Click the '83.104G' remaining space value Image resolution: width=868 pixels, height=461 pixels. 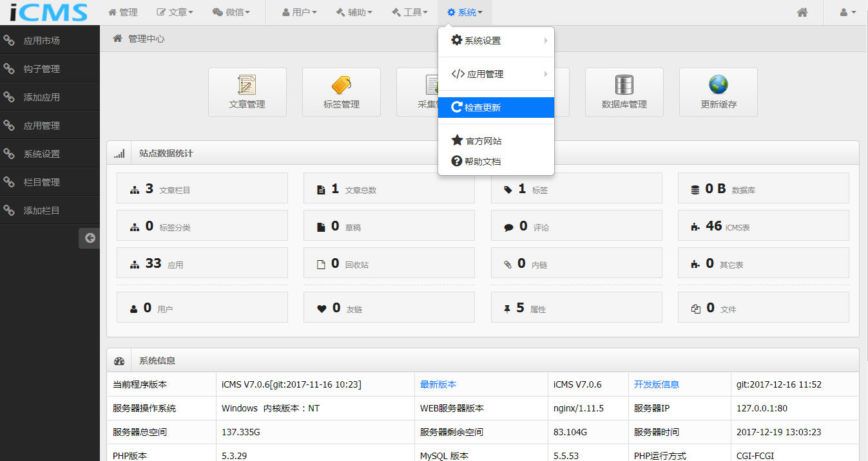570,432
